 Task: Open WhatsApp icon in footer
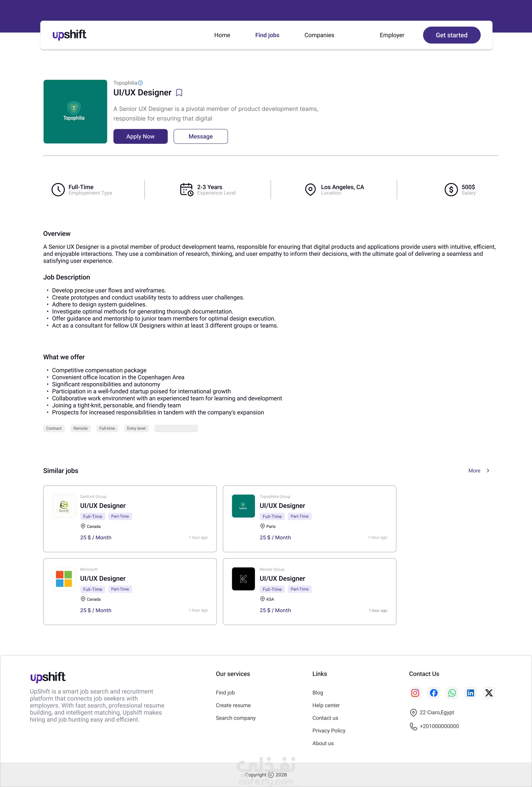pos(452,693)
